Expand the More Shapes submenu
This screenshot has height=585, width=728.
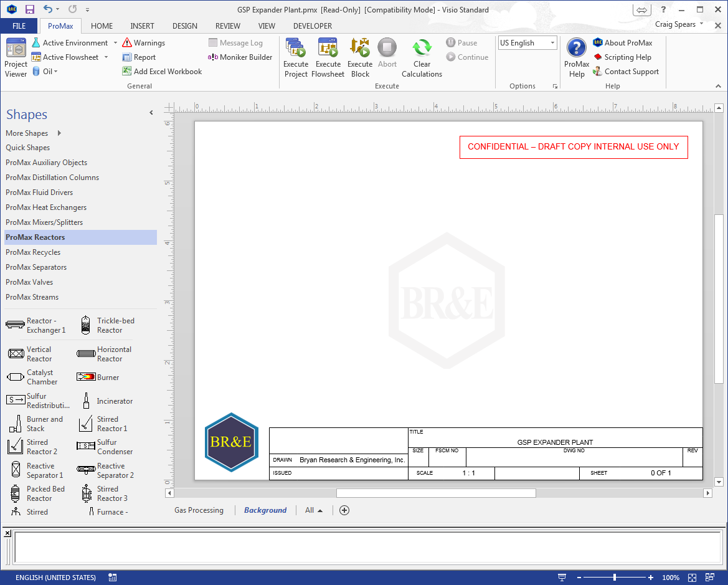coord(59,133)
